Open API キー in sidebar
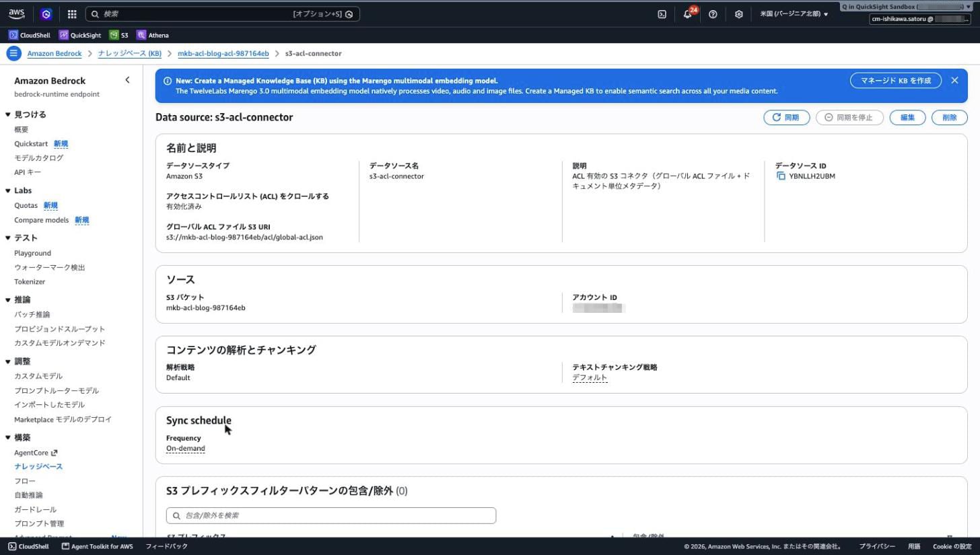980x555 pixels. 28,172
